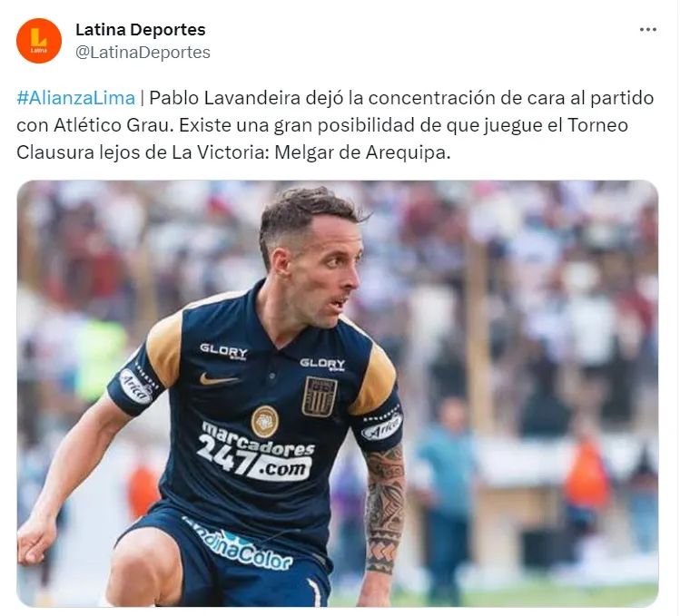Click the Nike swoosh on the jersey

[219, 379]
